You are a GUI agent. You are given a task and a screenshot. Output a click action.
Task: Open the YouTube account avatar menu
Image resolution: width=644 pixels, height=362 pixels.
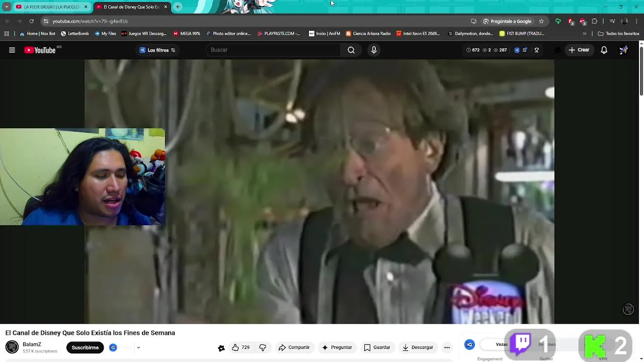click(623, 50)
